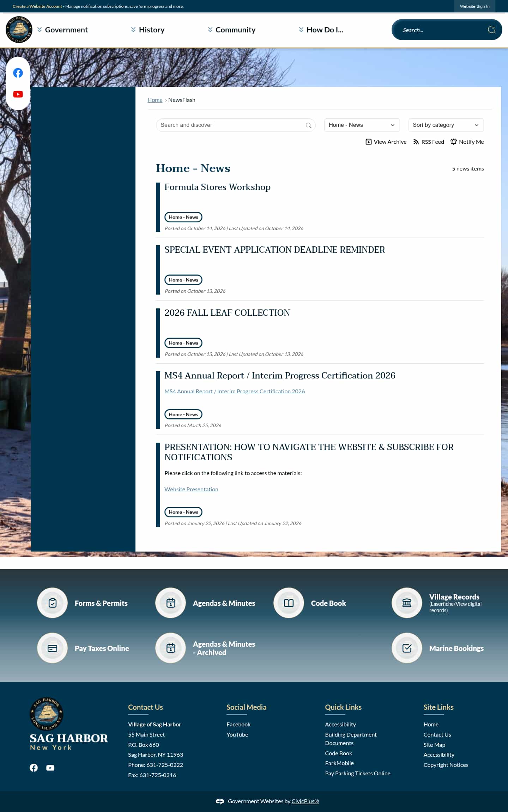Image resolution: width=508 pixels, height=812 pixels.
Task: Open the Forms & Permits clipboard icon
Action: tap(52, 603)
